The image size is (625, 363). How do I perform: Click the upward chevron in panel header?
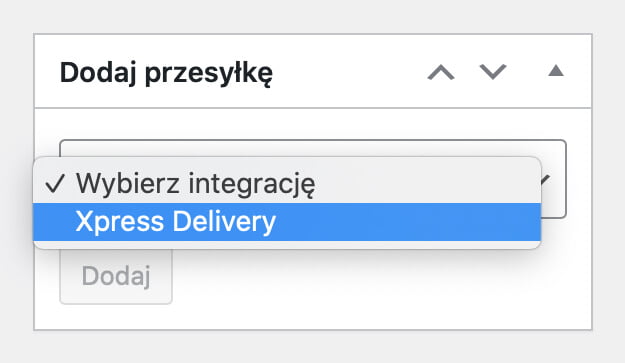click(x=441, y=73)
